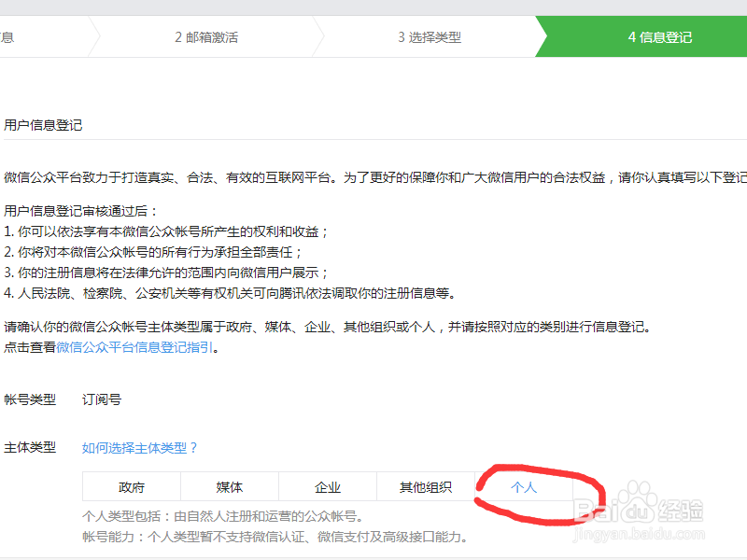
Task: Select the 个人 subject type
Action: pyautogui.click(x=524, y=486)
